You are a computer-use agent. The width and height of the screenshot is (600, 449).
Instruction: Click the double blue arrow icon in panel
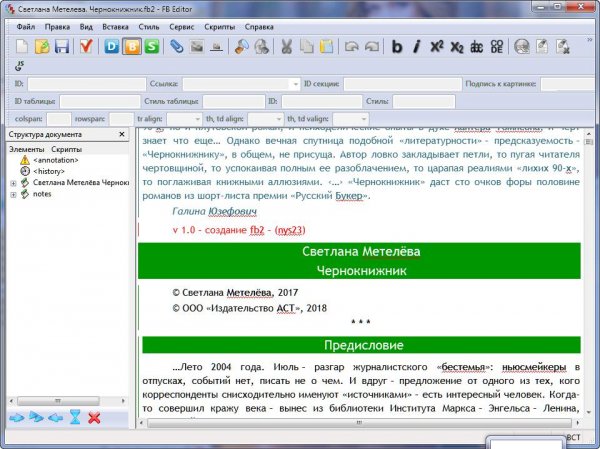click(x=36, y=417)
